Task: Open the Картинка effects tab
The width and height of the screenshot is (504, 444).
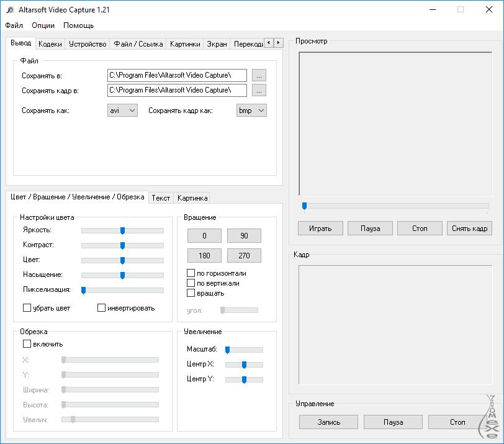Action: (192, 198)
